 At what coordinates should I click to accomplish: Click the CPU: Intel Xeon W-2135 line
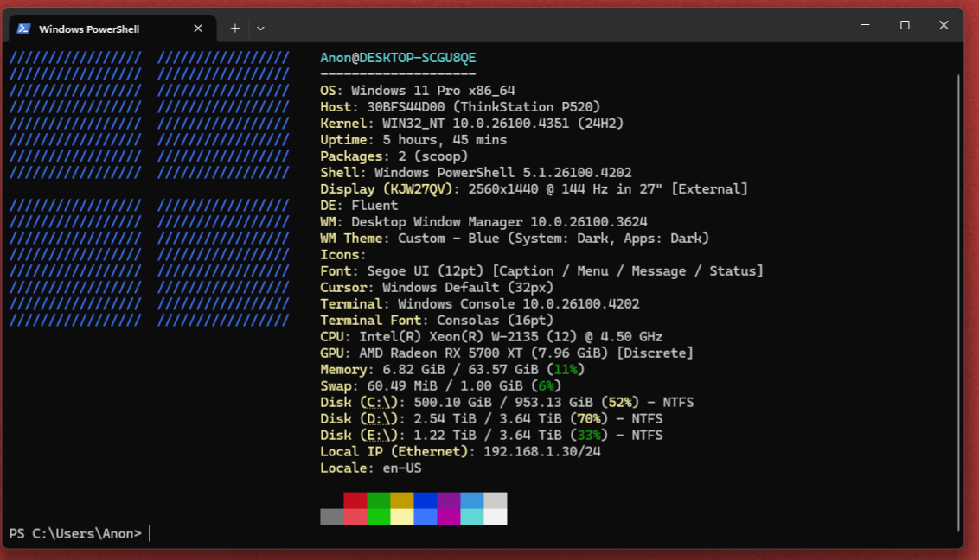click(491, 337)
